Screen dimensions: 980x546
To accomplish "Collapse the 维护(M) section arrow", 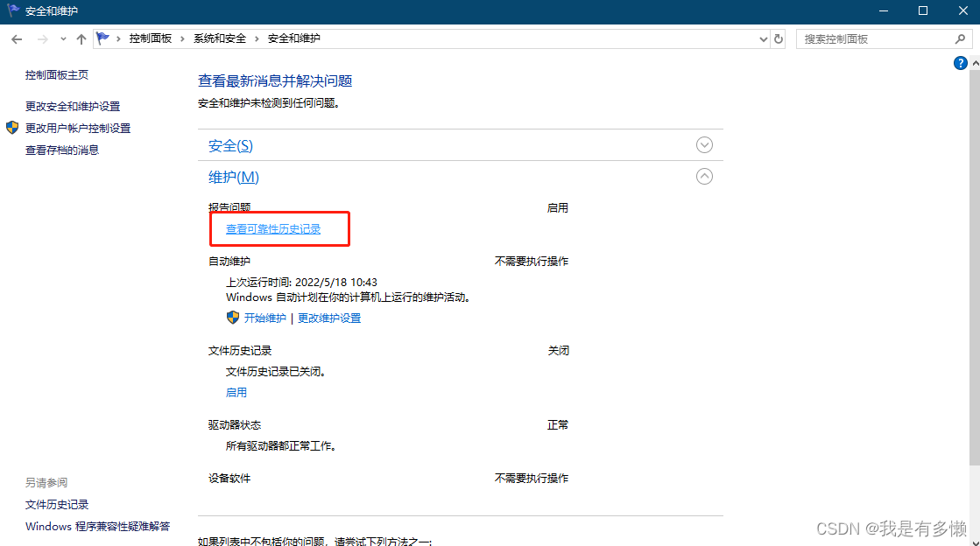I will point(704,176).
